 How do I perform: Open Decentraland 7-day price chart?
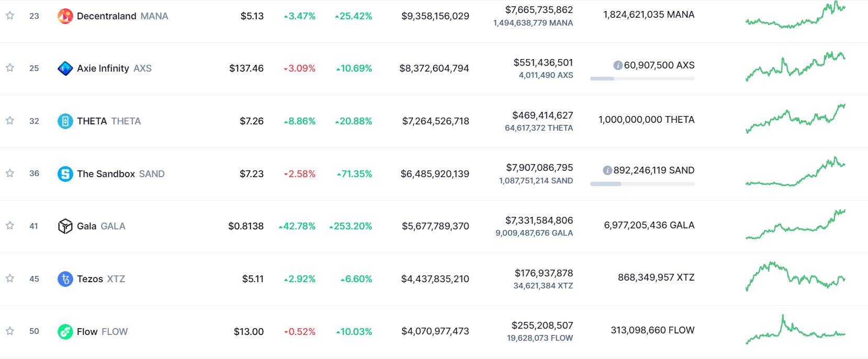[x=795, y=15]
